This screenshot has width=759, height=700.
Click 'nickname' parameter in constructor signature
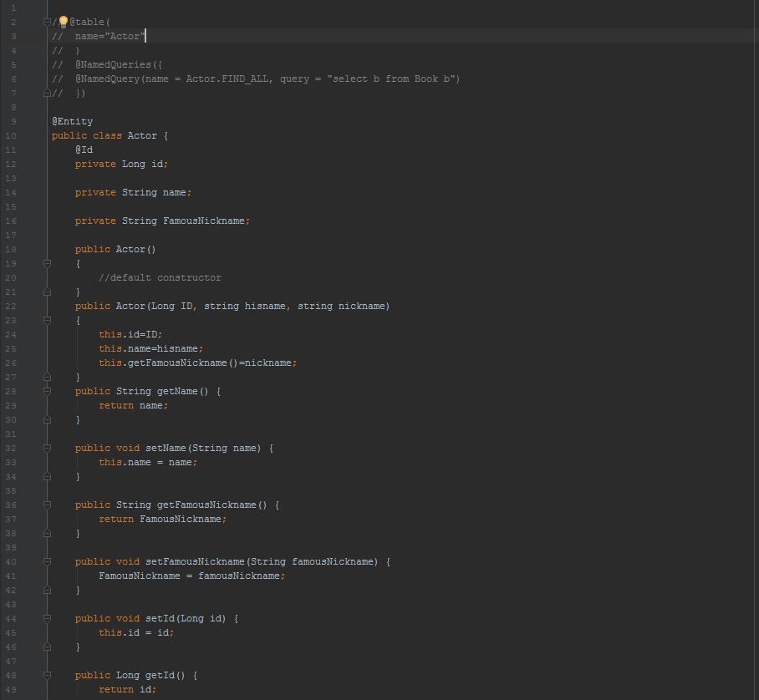tap(362, 306)
